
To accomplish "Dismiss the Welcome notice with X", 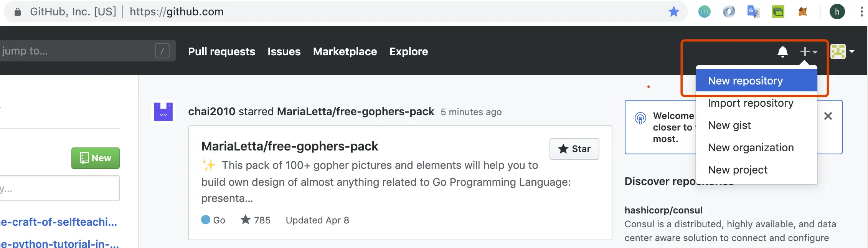I will pos(828,116).
